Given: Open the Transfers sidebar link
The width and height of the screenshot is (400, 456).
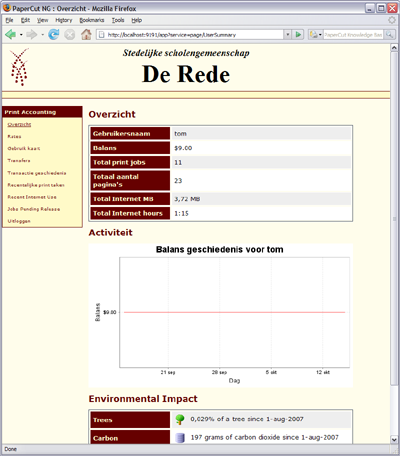Looking at the screenshot, I should pos(19,161).
